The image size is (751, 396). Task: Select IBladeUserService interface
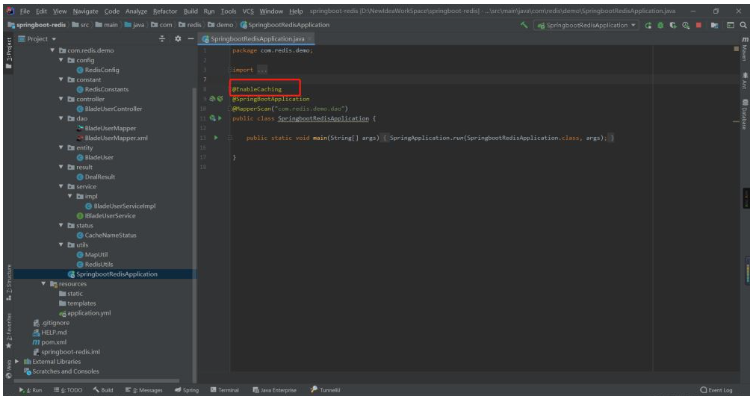[x=106, y=216]
